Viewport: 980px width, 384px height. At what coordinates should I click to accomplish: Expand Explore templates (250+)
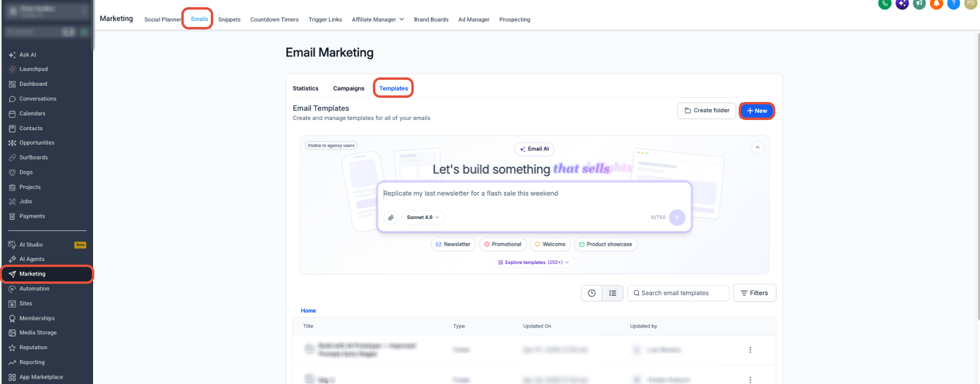(x=533, y=262)
